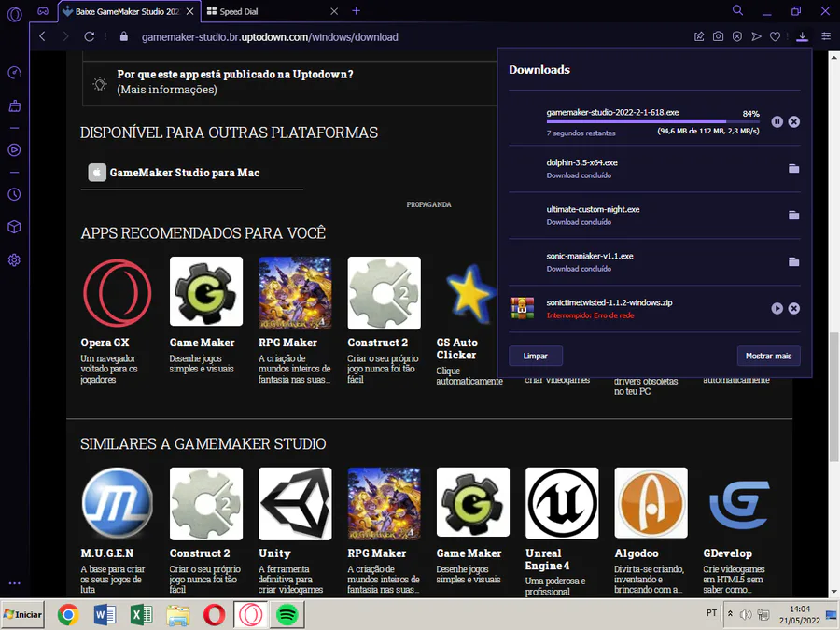Show ultimate-custom-night.exe in folder
This screenshot has height=630, width=840.
pyautogui.click(x=794, y=215)
